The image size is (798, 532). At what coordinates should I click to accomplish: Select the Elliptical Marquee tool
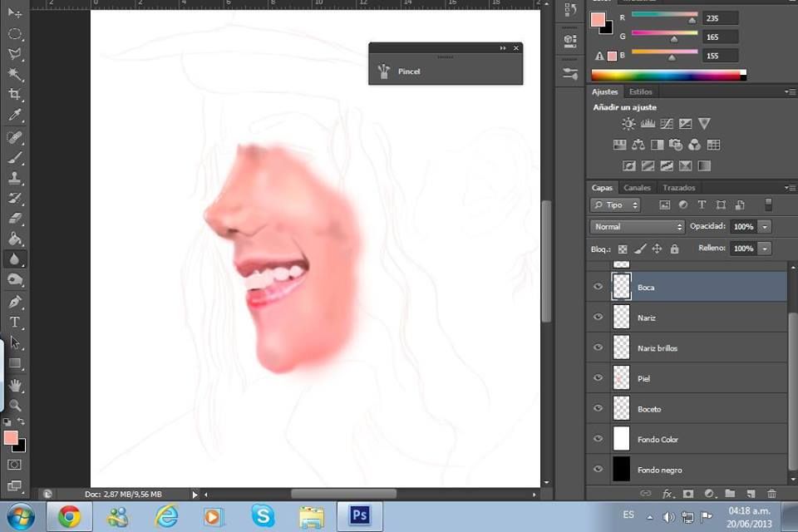coord(15,34)
